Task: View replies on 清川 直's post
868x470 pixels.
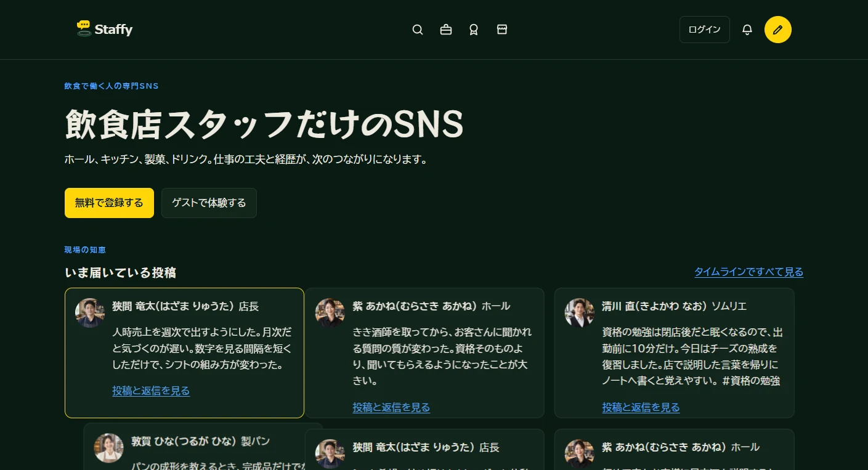Action: point(641,407)
